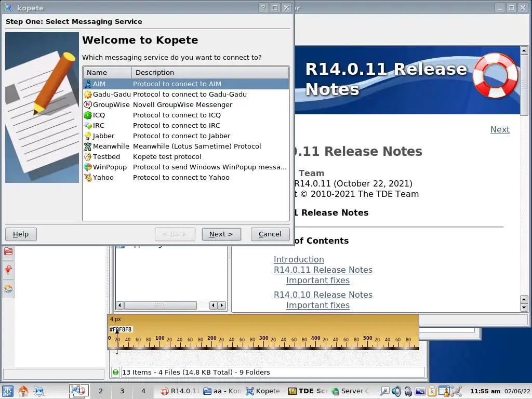532x399 pixels.
Task: Sort list by Name column header
Action: [107, 72]
